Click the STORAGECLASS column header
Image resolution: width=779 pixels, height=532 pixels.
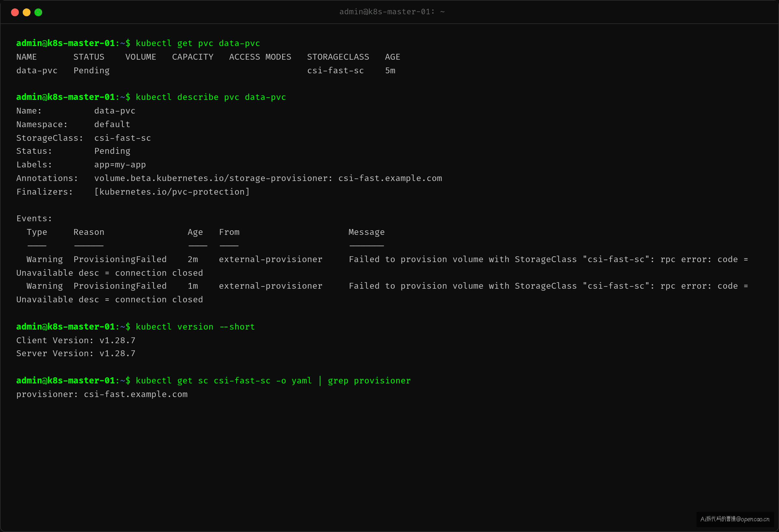pyautogui.click(x=338, y=57)
